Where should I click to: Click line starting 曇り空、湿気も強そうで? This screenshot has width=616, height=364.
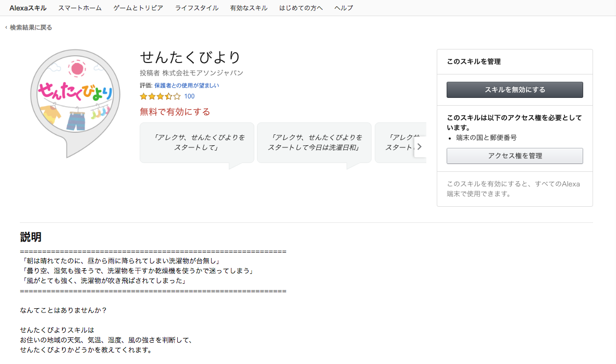[x=138, y=271]
